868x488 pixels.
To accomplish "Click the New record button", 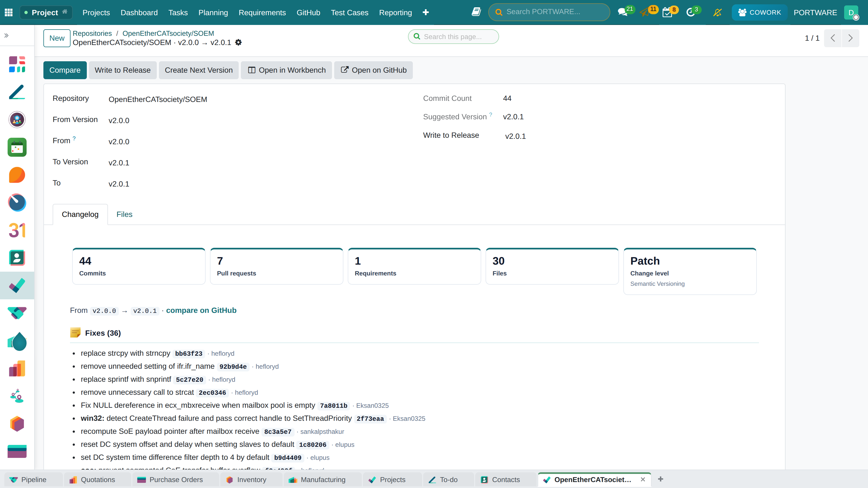I will click(57, 38).
